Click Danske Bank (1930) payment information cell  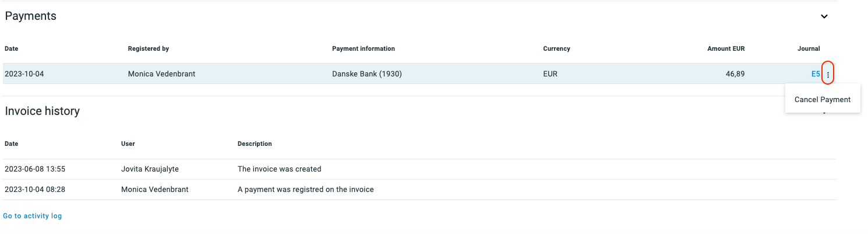coord(367,74)
